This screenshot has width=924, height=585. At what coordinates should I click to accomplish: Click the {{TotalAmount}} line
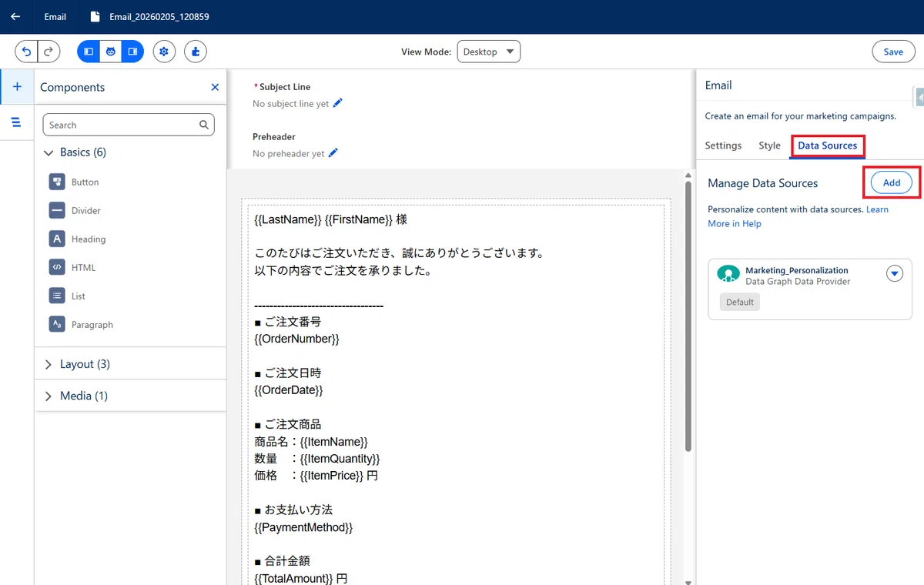pyautogui.click(x=301, y=578)
